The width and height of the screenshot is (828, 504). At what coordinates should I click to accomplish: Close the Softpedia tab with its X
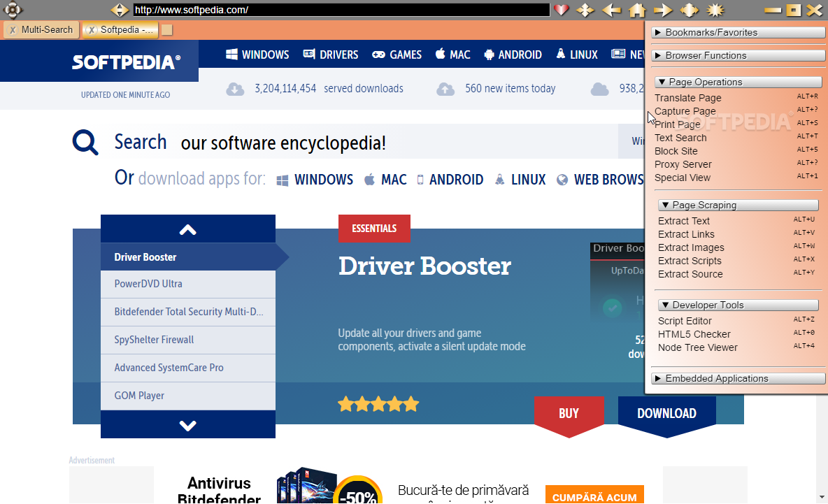(92, 30)
